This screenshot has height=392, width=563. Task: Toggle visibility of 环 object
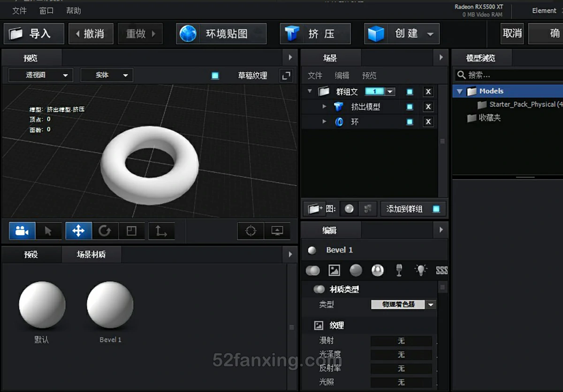pos(410,122)
